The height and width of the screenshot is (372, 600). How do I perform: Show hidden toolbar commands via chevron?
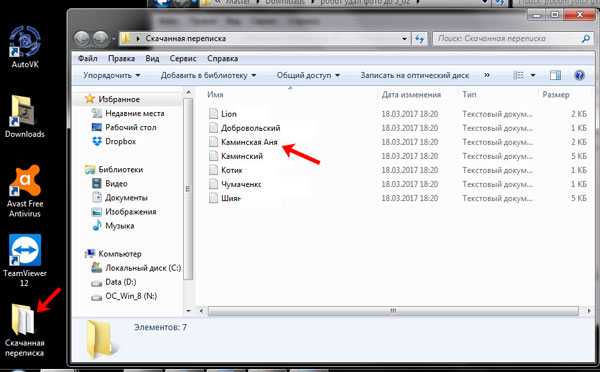(x=487, y=75)
